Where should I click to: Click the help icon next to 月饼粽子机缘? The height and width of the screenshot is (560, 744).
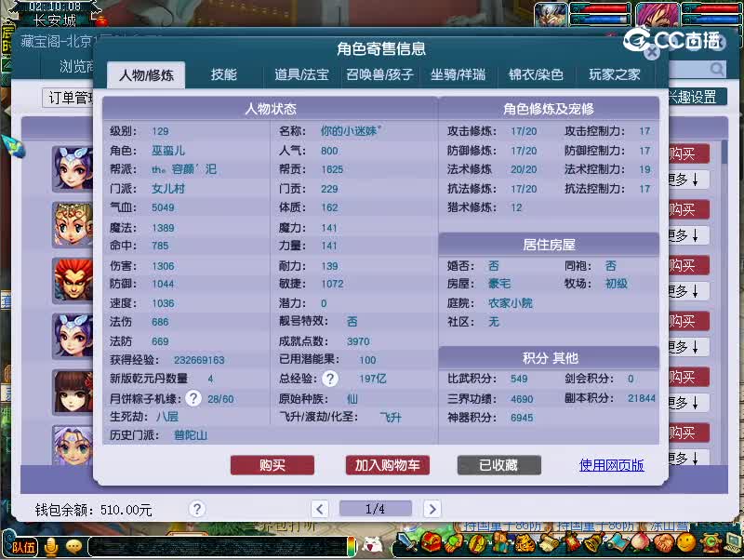[x=193, y=398]
